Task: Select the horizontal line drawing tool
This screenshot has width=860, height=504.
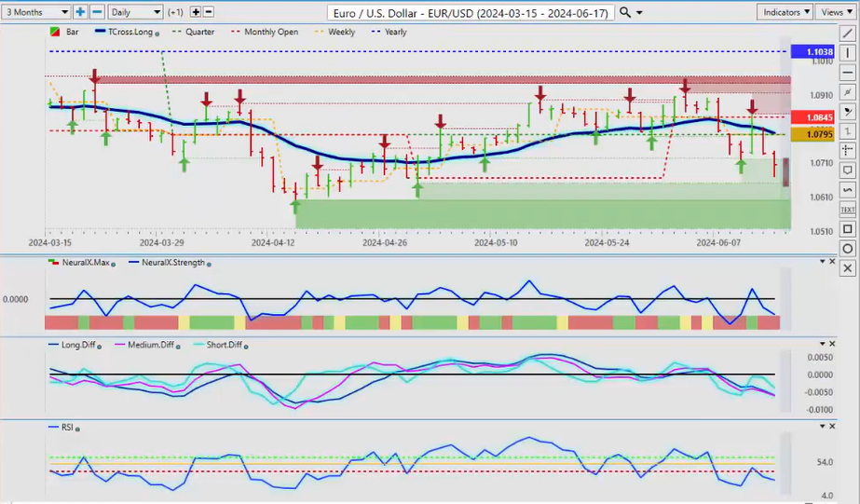Action: (847, 73)
